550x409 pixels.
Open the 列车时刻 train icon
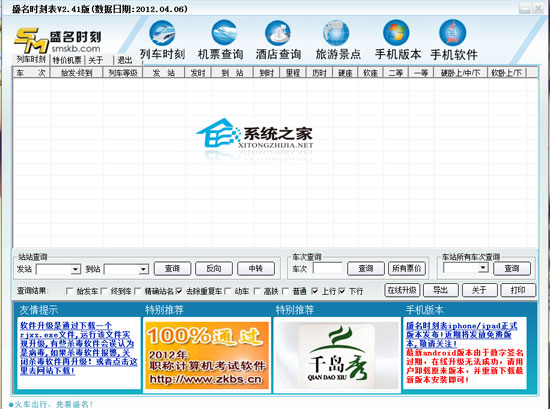point(162,33)
